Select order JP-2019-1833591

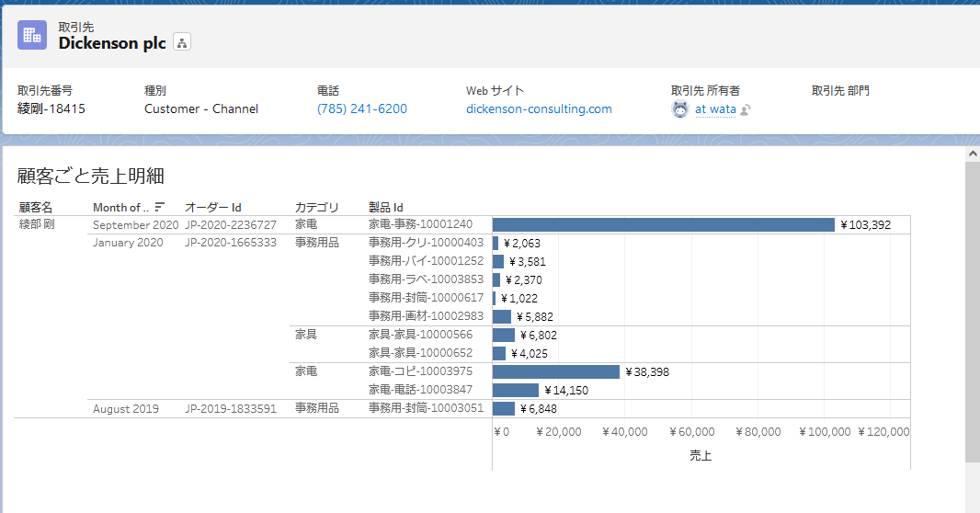(231, 408)
